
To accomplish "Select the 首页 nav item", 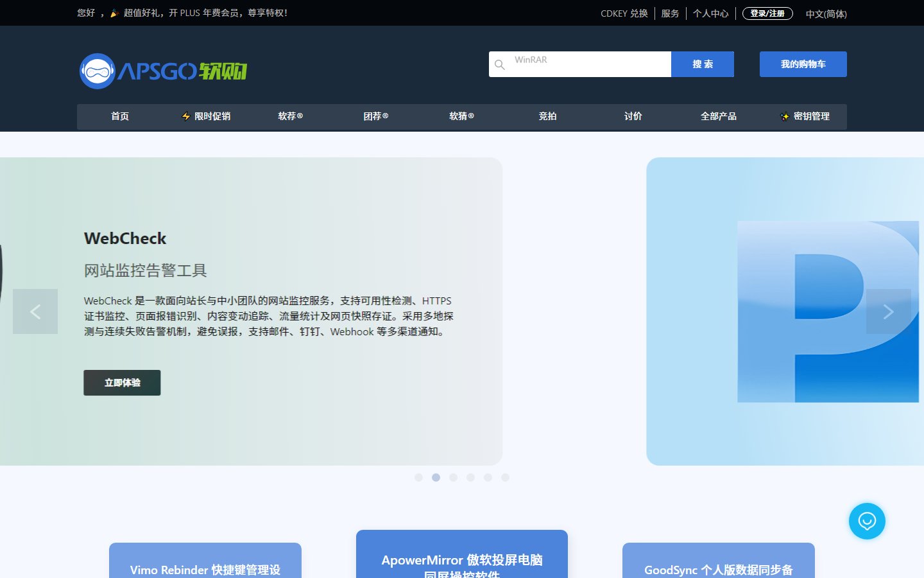I will tap(120, 116).
